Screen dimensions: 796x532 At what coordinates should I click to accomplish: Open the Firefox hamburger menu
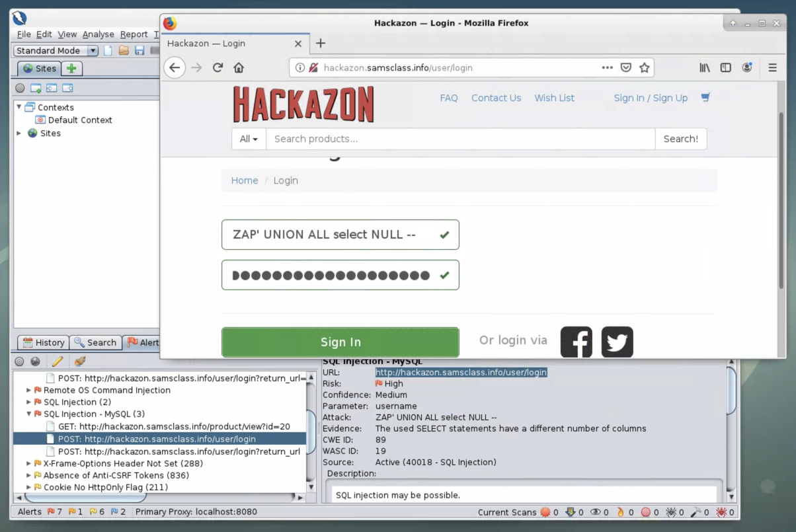point(772,67)
